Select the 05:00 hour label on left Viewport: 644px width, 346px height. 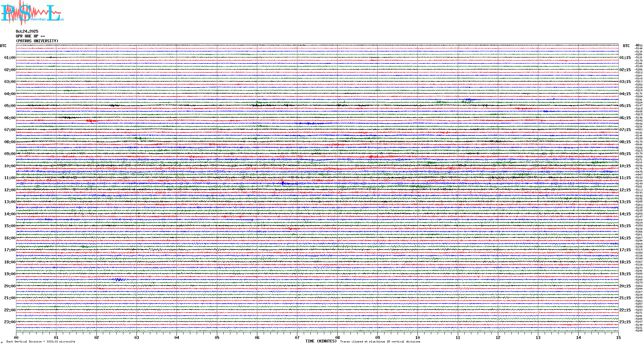[x=10, y=106]
